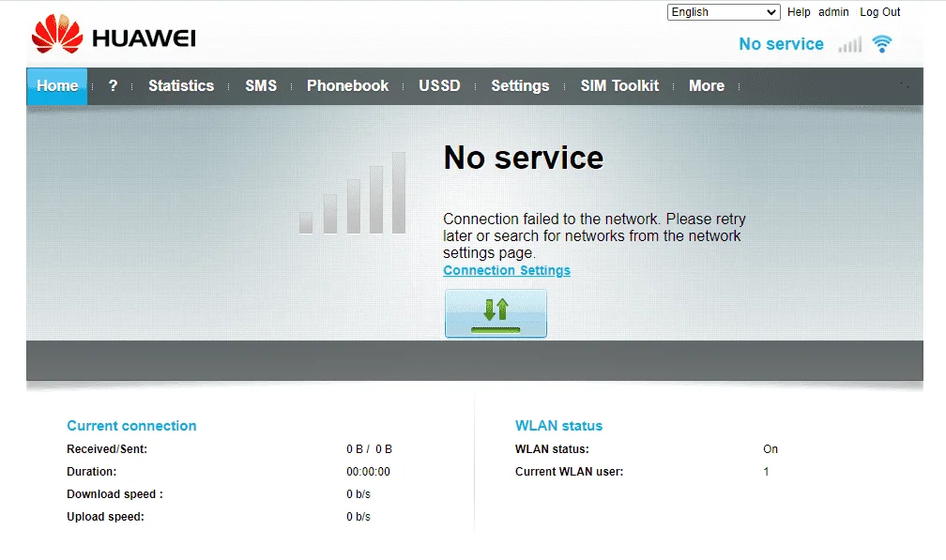Click the admin user link

[833, 12]
